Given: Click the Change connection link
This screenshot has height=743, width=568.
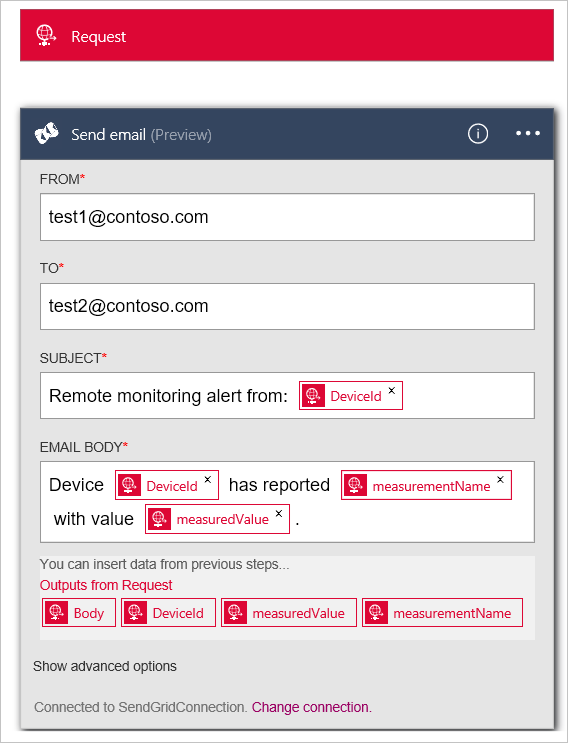Looking at the screenshot, I should point(311,707).
